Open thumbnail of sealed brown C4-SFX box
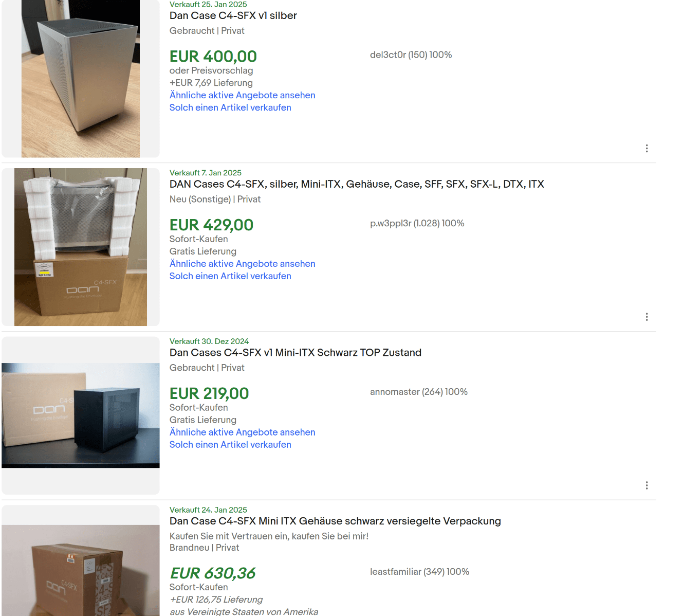683x616 pixels. 81,570
